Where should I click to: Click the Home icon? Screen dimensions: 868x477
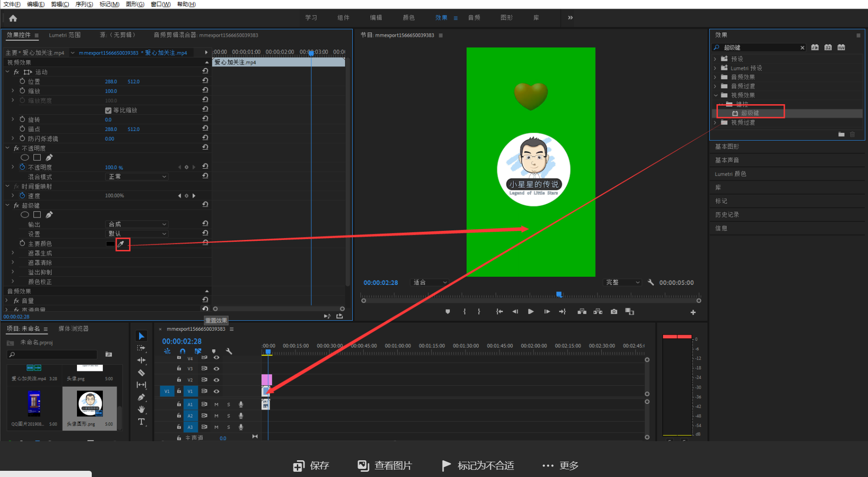(13, 18)
